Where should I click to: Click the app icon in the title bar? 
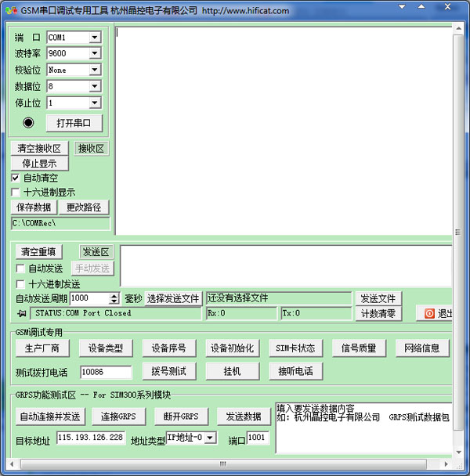click(x=11, y=11)
